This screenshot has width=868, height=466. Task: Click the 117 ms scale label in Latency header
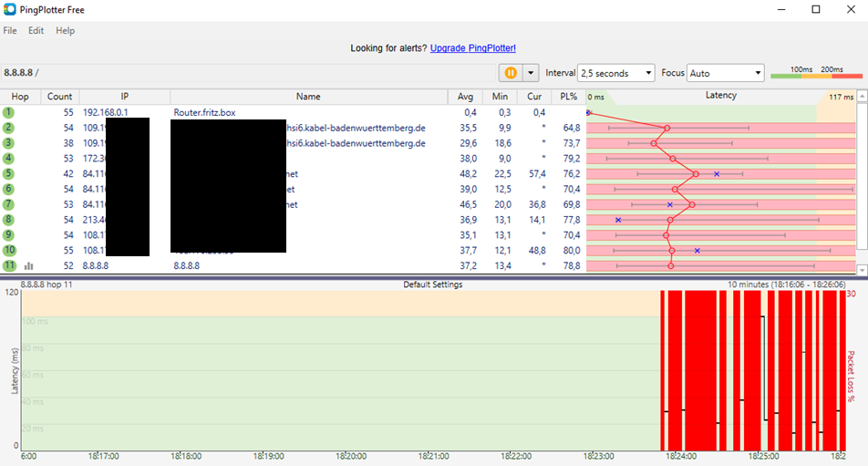(x=841, y=97)
